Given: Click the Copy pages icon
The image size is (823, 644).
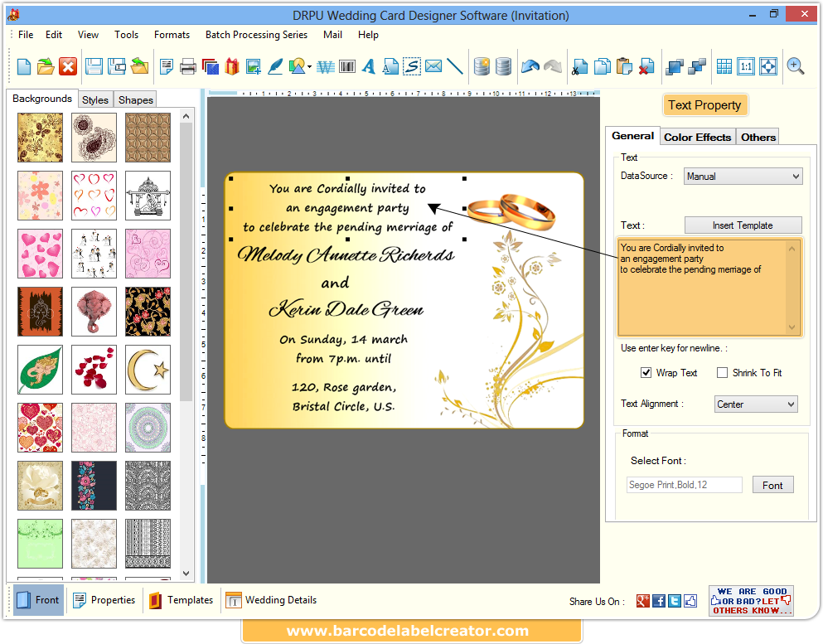Looking at the screenshot, I should tap(602, 66).
